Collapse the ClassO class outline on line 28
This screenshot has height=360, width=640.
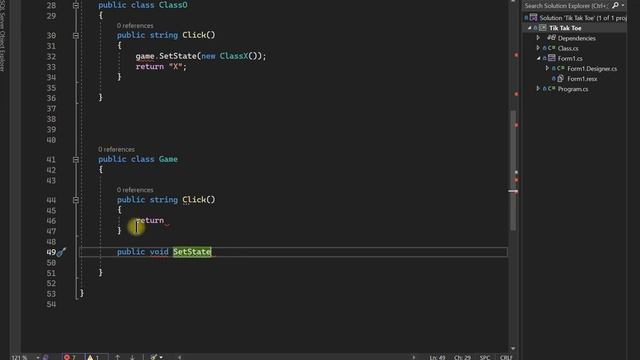click(76, 5)
